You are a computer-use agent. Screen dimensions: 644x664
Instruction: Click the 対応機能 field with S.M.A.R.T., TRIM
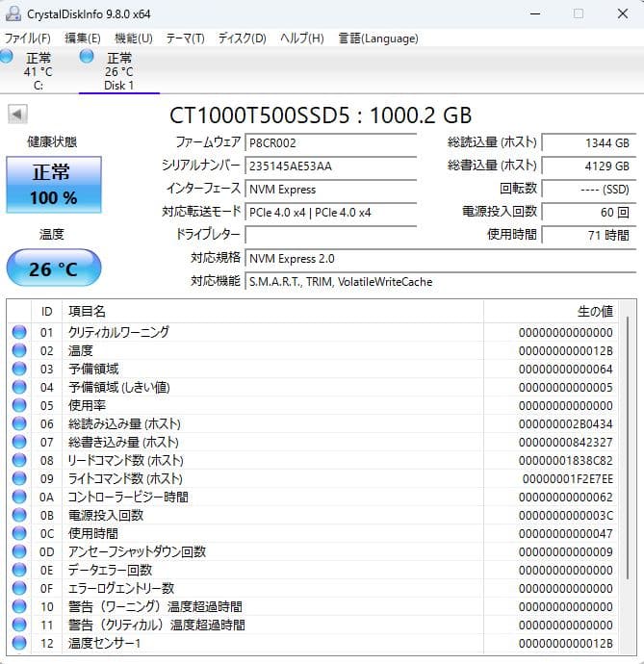(441, 282)
